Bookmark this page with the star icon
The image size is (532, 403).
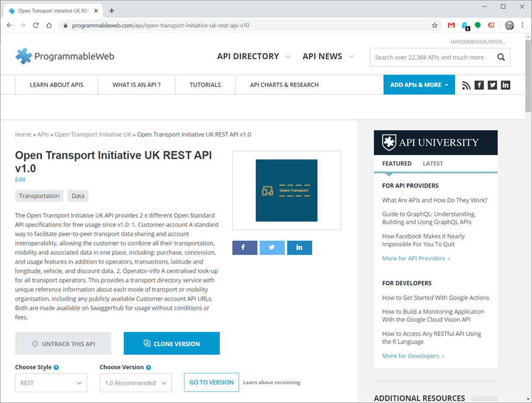[434, 25]
